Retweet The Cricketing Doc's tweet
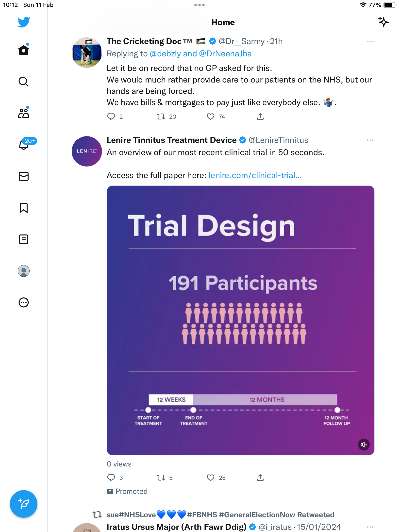 (x=161, y=116)
